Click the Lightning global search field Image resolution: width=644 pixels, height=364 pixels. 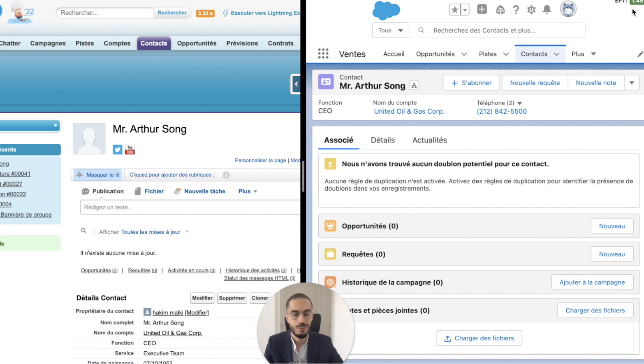[497, 30]
